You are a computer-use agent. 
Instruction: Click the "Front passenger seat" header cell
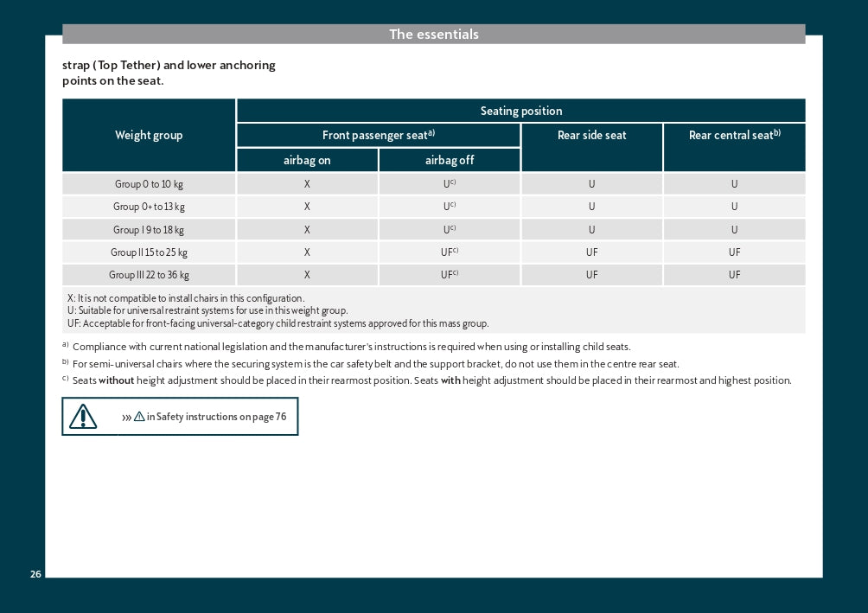click(x=378, y=136)
